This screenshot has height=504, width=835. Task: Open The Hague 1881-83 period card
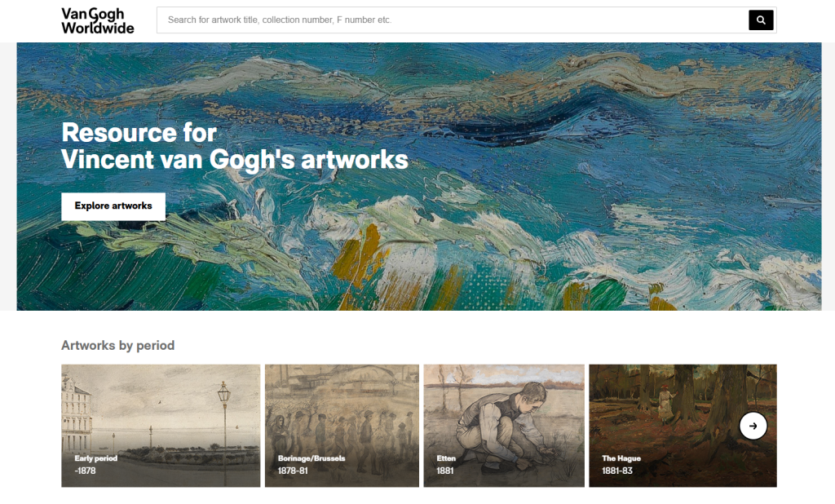point(683,426)
